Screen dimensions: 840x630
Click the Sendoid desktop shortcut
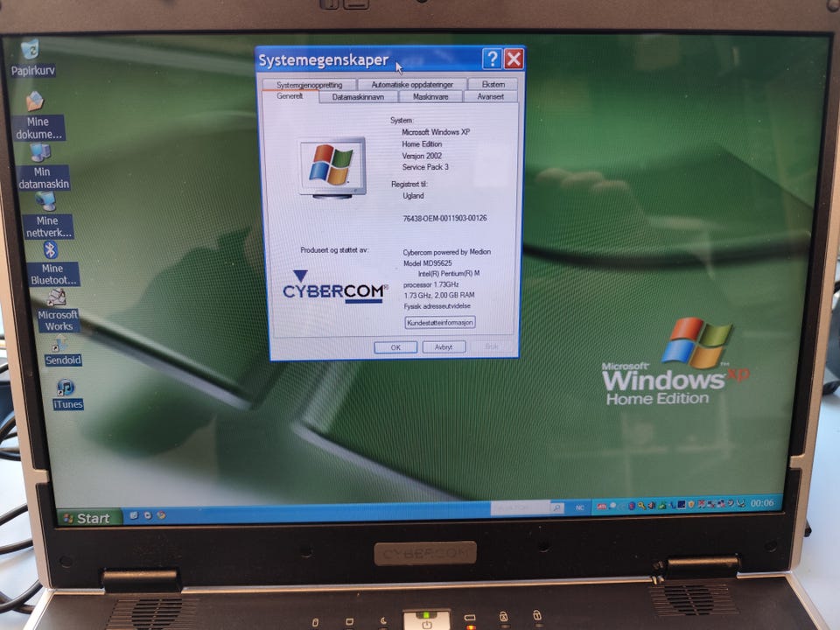pyautogui.click(x=63, y=351)
